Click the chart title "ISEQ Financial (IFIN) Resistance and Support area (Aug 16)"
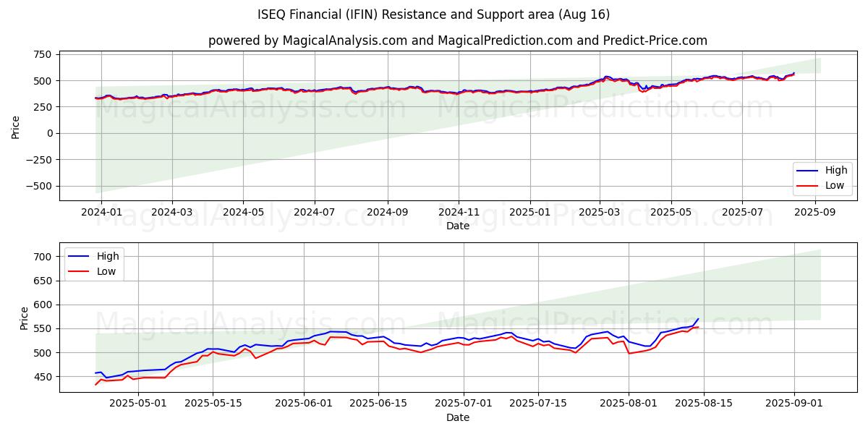 (434, 14)
